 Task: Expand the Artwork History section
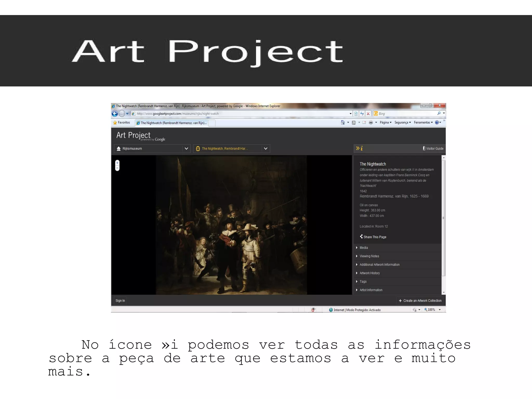click(397, 273)
